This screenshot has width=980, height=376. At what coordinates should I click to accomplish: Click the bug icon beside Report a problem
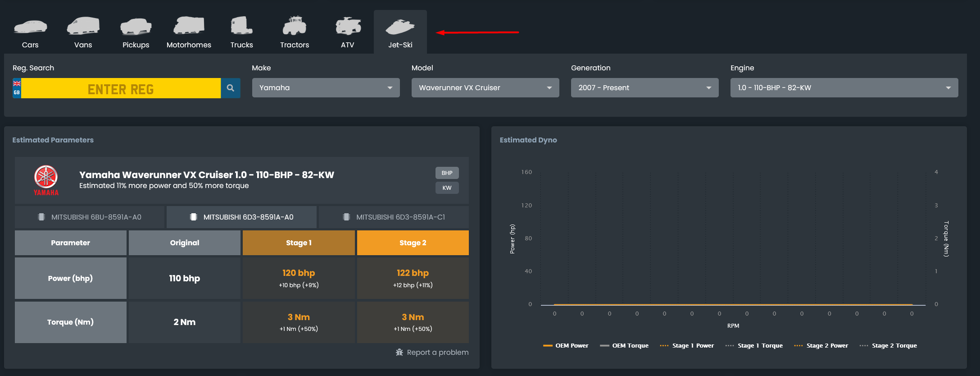pos(399,352)
